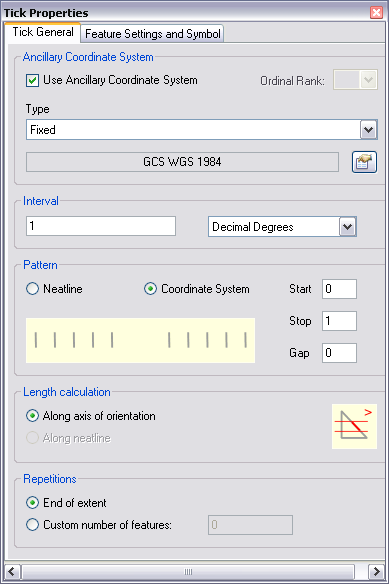Click the horizontal scrollbar left arrow

coord(12,571)
